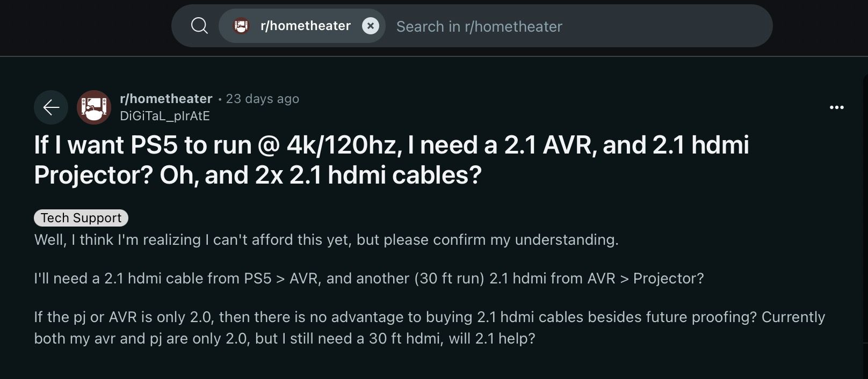Image resolution: width=868 pixels, height=379 pixels.
Task: Remove the r/hometheater search filter chip
Action: pyautogui.click(x=371, y=26)
